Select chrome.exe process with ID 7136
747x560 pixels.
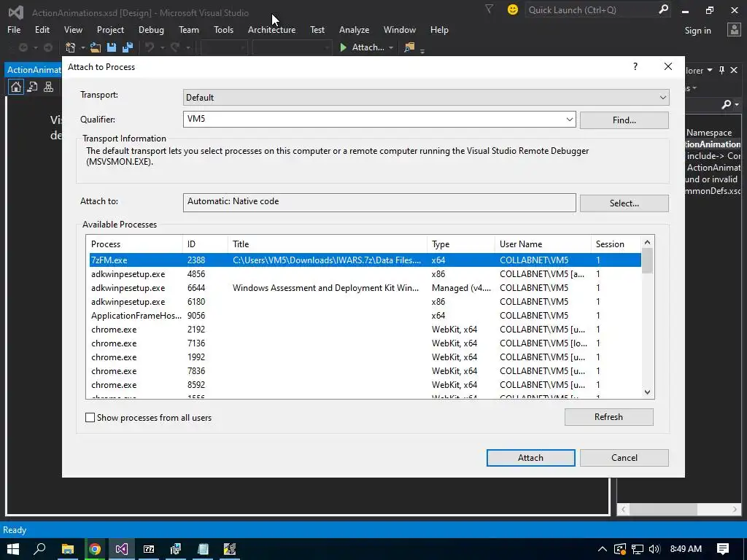tap(365, 343)
